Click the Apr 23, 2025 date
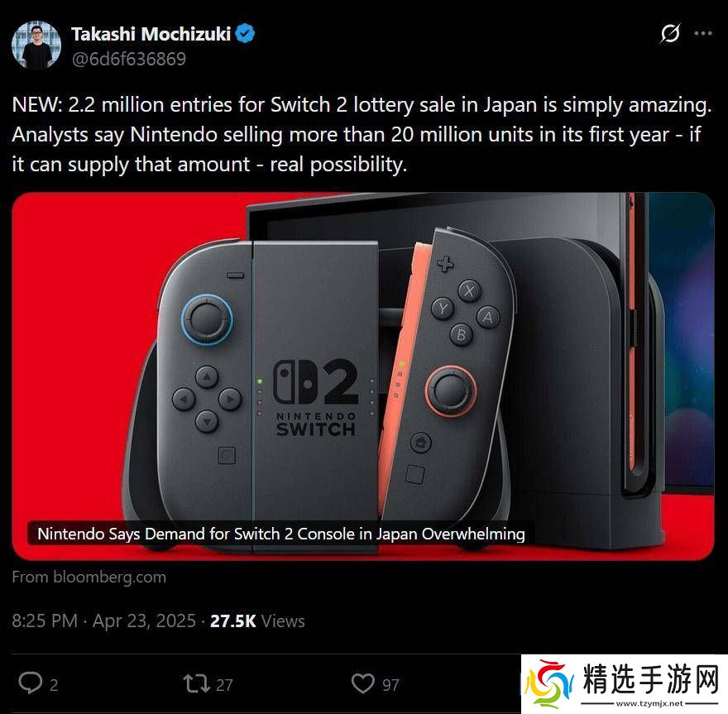 coord(144,621)
